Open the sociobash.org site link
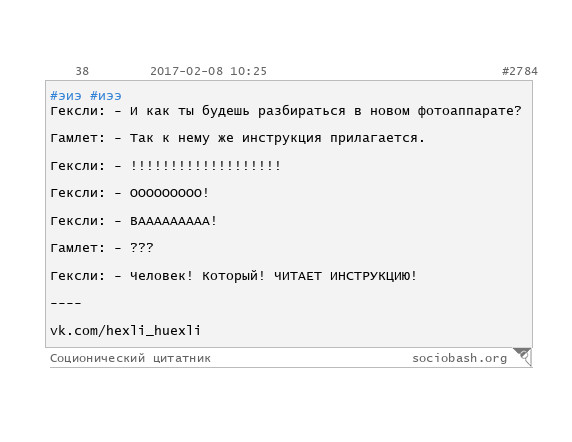 point(460,358)
